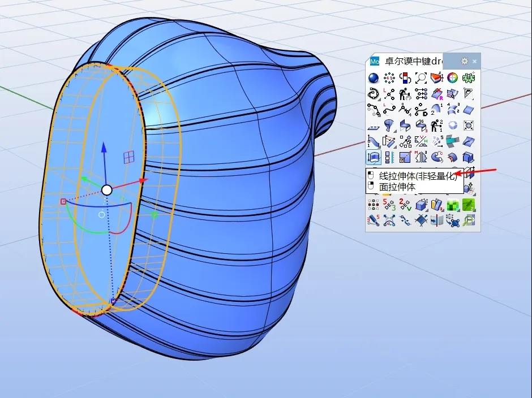Click the squares with diagonal arrow icon

coord(405,142)
